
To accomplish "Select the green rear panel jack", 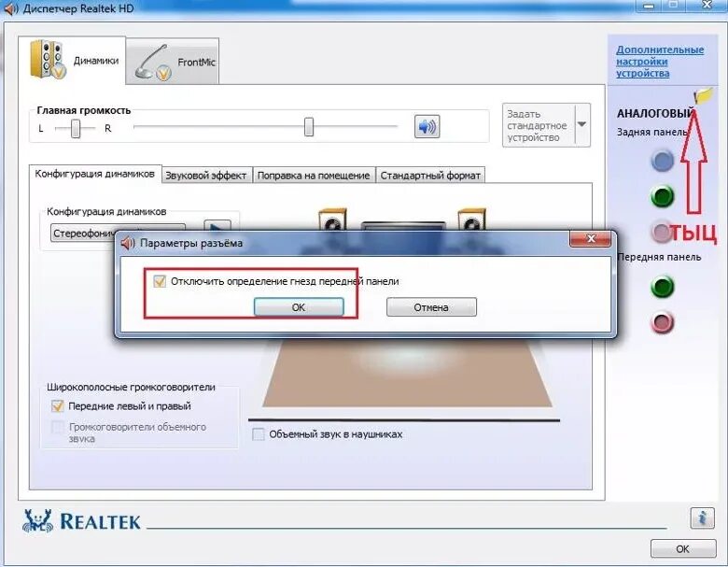I will coord(662,196).
